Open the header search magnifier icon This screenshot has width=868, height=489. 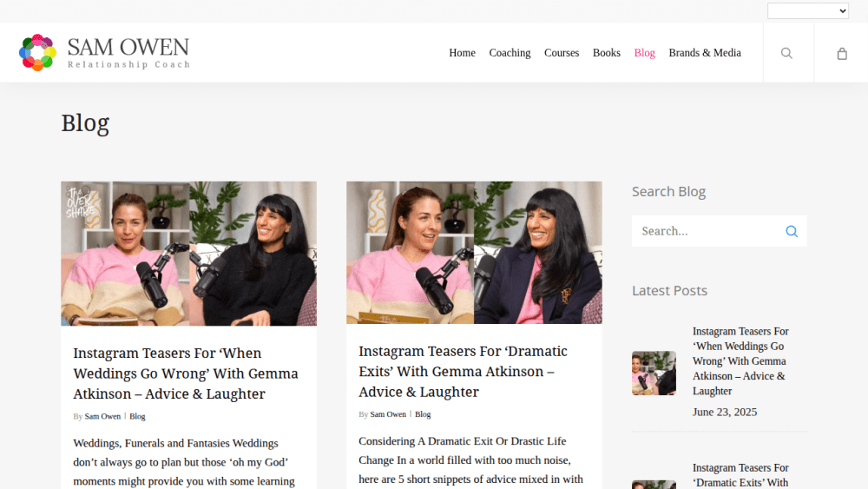coord(786,53)
